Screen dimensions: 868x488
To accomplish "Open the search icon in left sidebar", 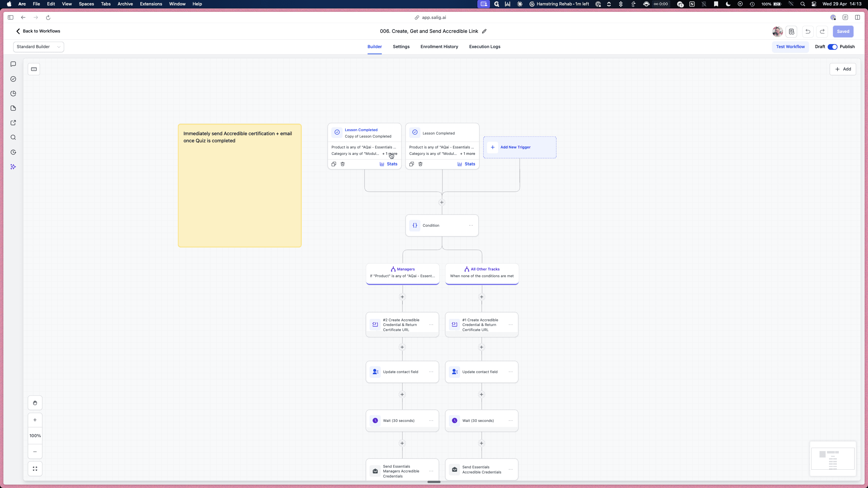I will (x=13, y=137).
